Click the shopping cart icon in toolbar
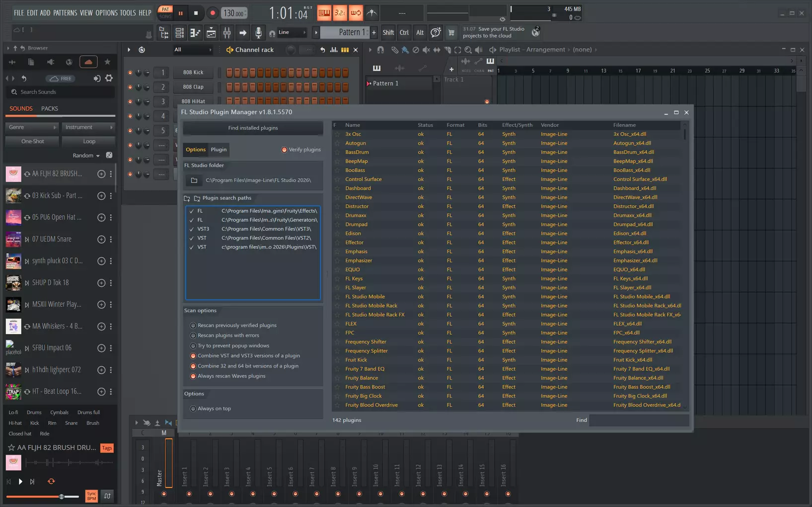This screenshot has height=507, width=812. tap(451, 33)
